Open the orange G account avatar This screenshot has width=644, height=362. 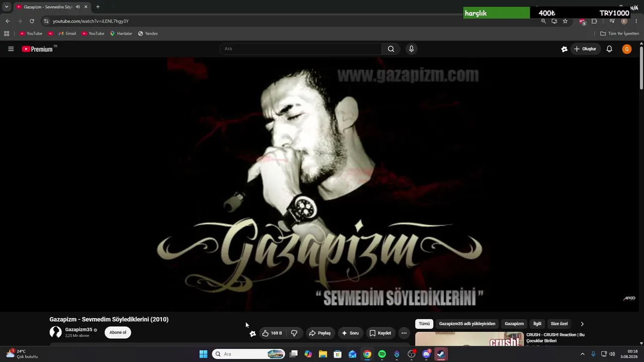tap(626, 49)
